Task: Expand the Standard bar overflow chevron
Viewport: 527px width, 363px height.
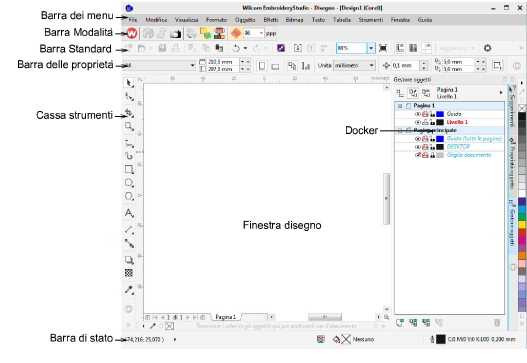Action: pyautogui.click(x=521, y=48)
